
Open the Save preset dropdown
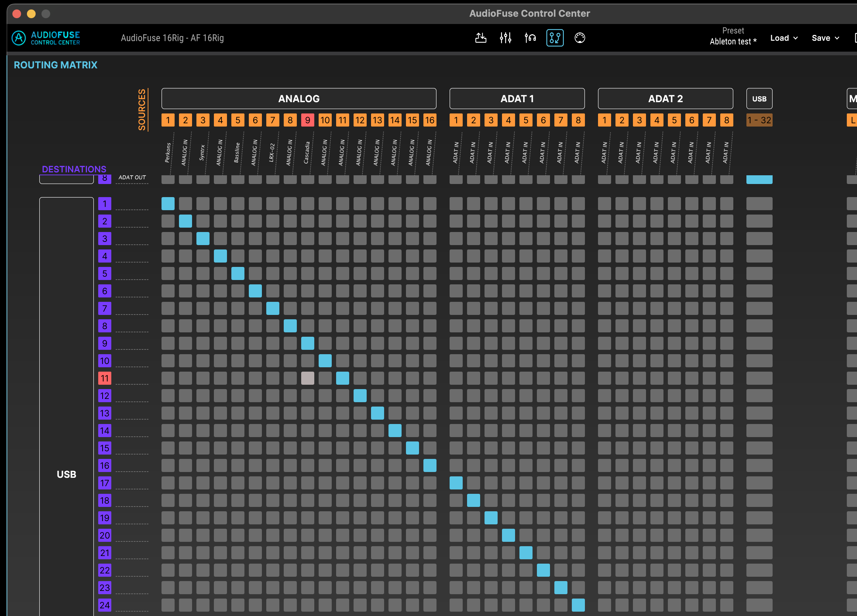click(x=826, y=38)
